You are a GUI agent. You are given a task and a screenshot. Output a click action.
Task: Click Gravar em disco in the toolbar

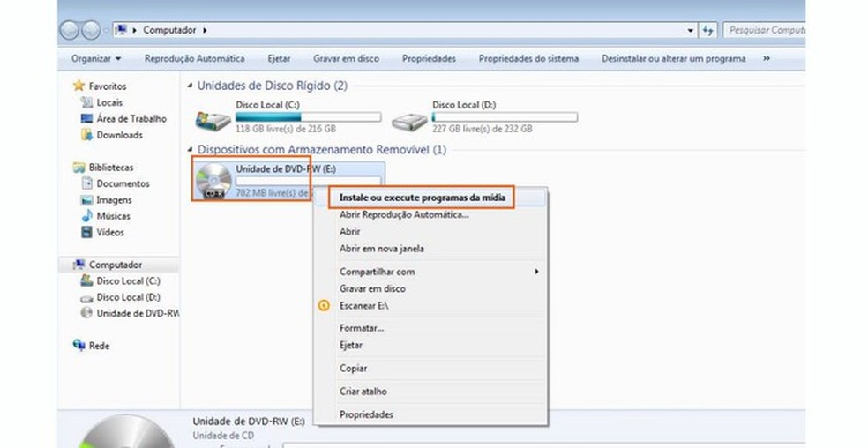(346, 59)
